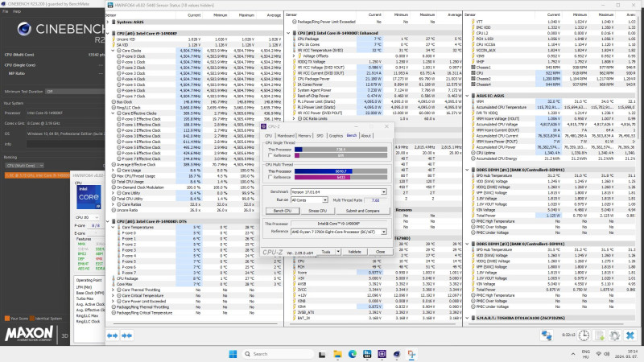Open File Explorer from the taskbar
644x362 pixels.
[x=337, y=354]
